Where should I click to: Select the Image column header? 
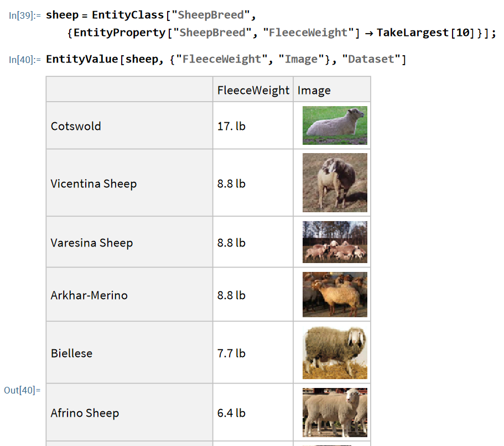(x=314, y=91)
